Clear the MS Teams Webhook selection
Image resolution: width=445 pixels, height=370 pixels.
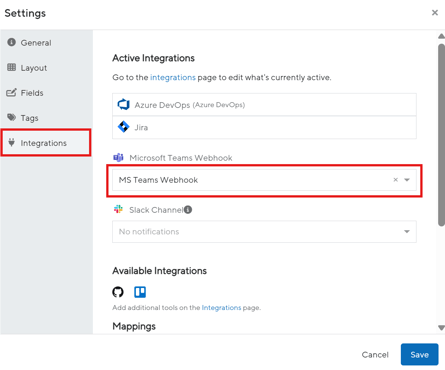(396, 180)
